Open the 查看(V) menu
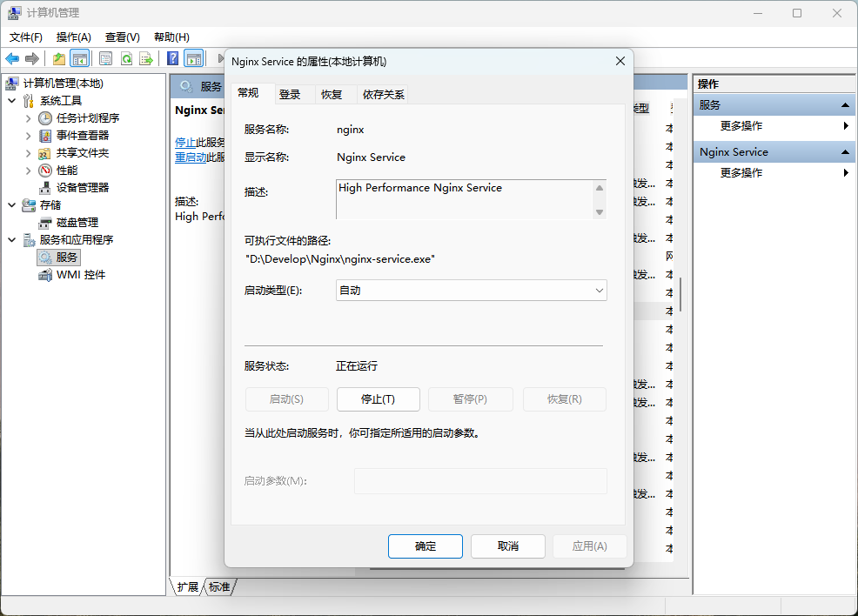 click(x=122, y=37)
